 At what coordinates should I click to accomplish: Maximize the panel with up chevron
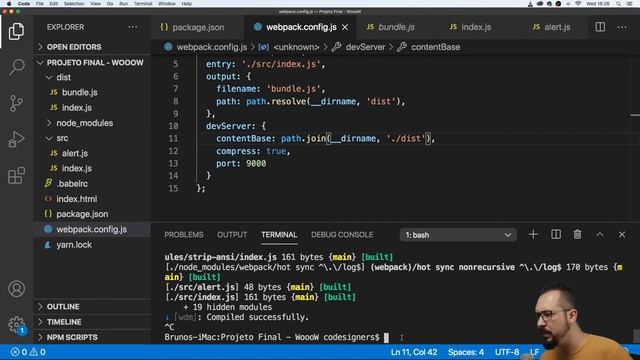[600, 234]
